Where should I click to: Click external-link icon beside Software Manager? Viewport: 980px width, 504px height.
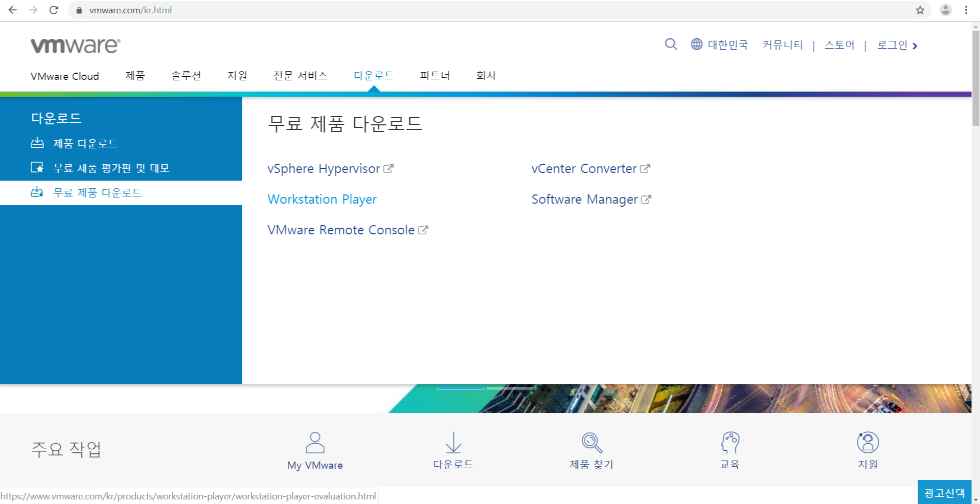point(646,199)
